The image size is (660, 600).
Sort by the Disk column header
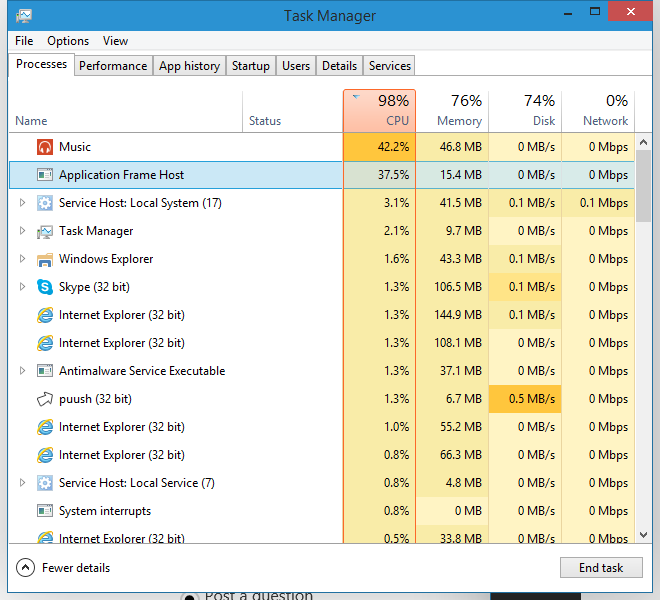[525, 111]
